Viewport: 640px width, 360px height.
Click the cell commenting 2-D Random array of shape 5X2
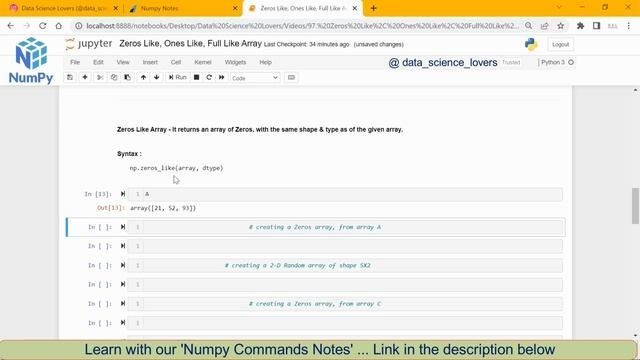(x=345, y=265)
